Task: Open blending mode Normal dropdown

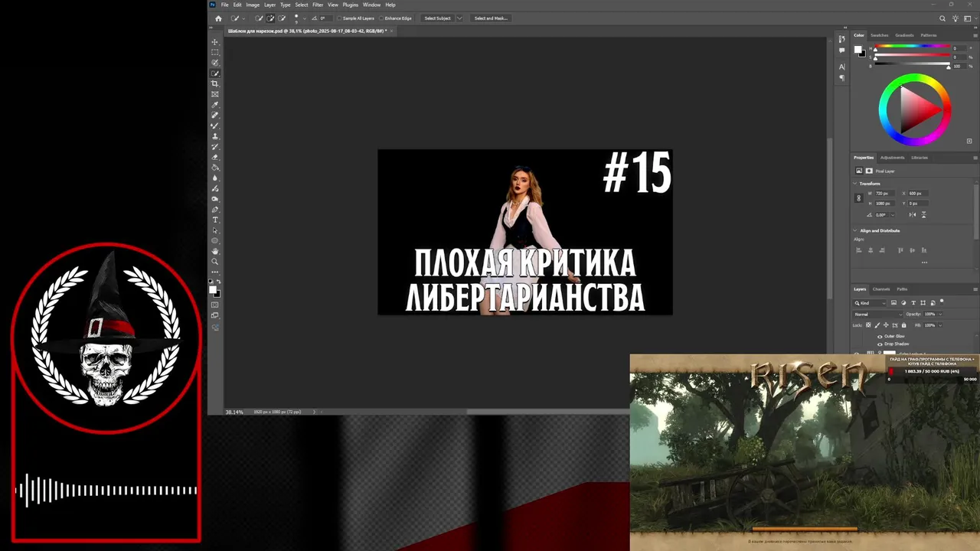Action: point(878,315)
